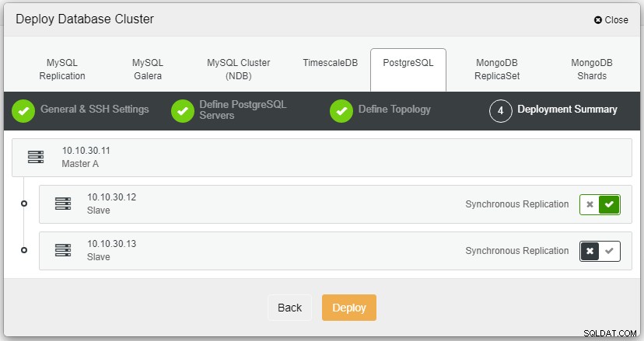The height and width of the screenshot is (341, 644).
Task: Enable synchronous replication for 10.10.30.13
Action: (610, 251)
